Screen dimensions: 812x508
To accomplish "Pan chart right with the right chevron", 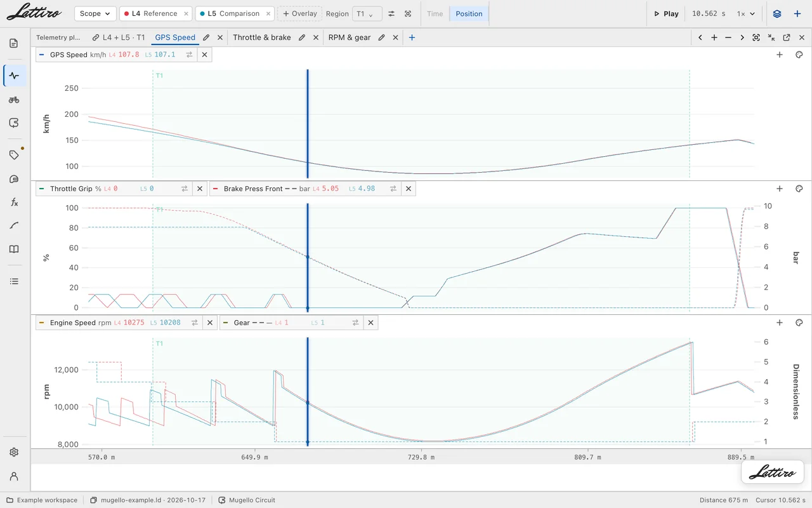I will coord(742,37).
